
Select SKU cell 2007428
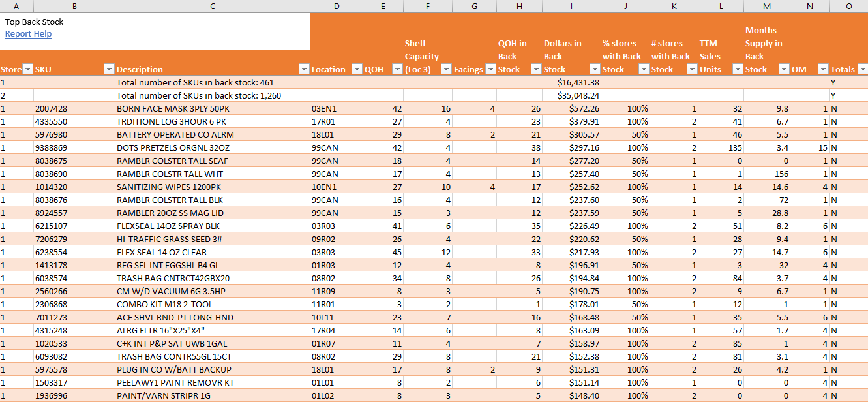(74, 108)
